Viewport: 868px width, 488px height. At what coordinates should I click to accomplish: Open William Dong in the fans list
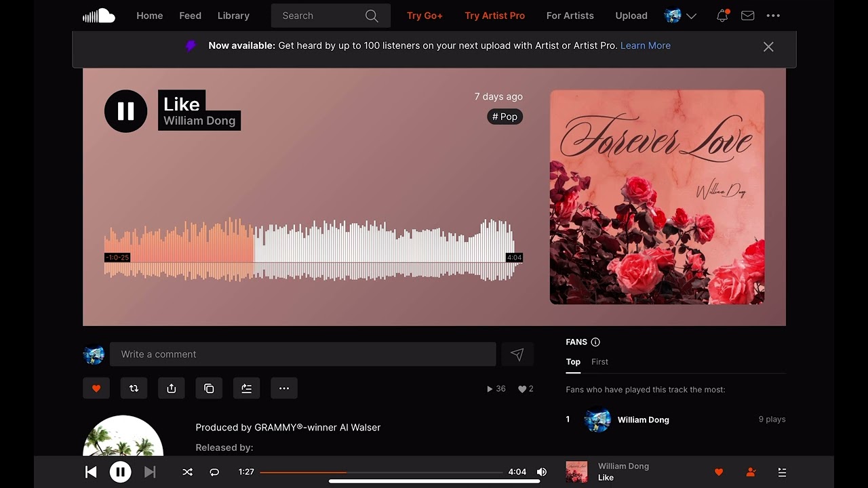pyautogui.click(x=643, y=420)
